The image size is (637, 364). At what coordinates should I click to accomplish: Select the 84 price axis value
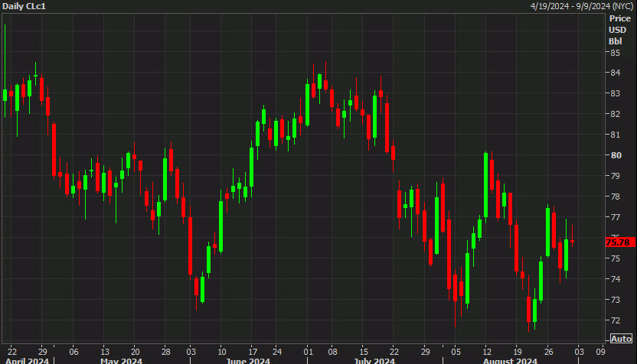(615, 73)
